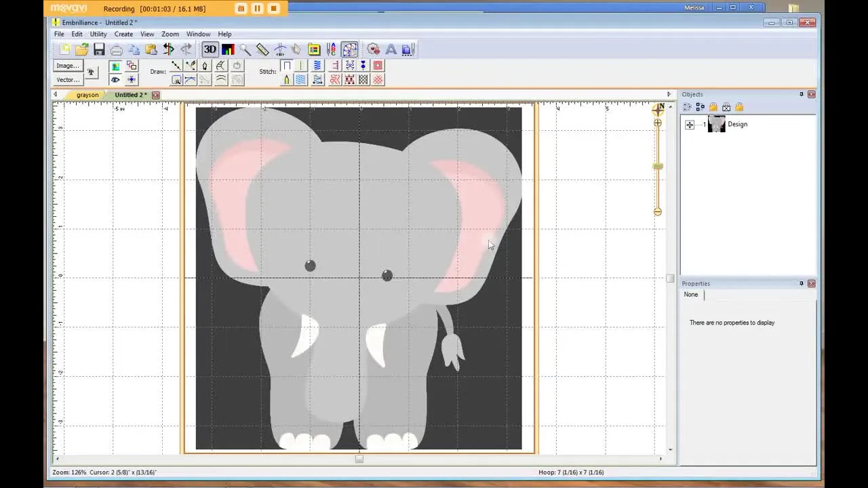Image resolution: width=868 pixels, height=488 pixels.
Task: Select the None properties tab
Action: (691, 294)
